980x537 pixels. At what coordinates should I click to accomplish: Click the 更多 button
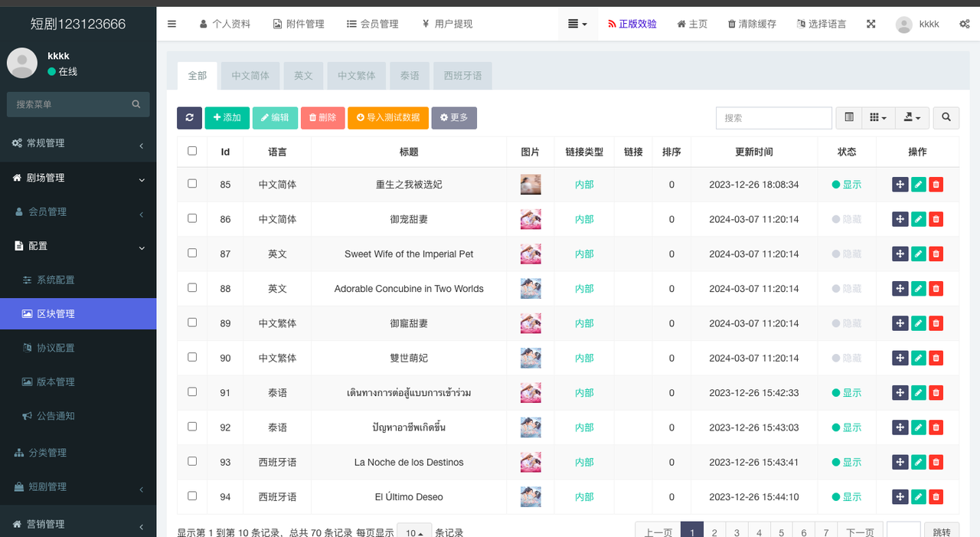454,118
